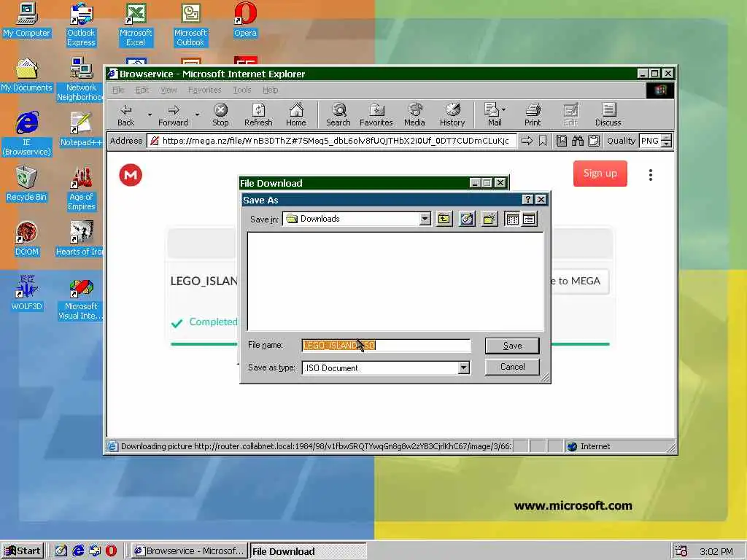747x560 pixels.
Task: Select the Opera desktop shortcut
Action: pyautogui.click(x=245, y=20)
